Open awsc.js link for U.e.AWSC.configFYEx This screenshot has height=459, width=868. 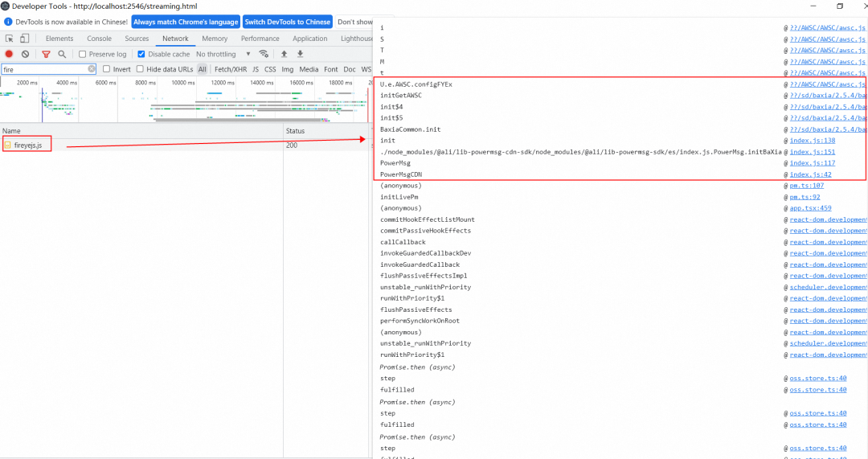828,84
